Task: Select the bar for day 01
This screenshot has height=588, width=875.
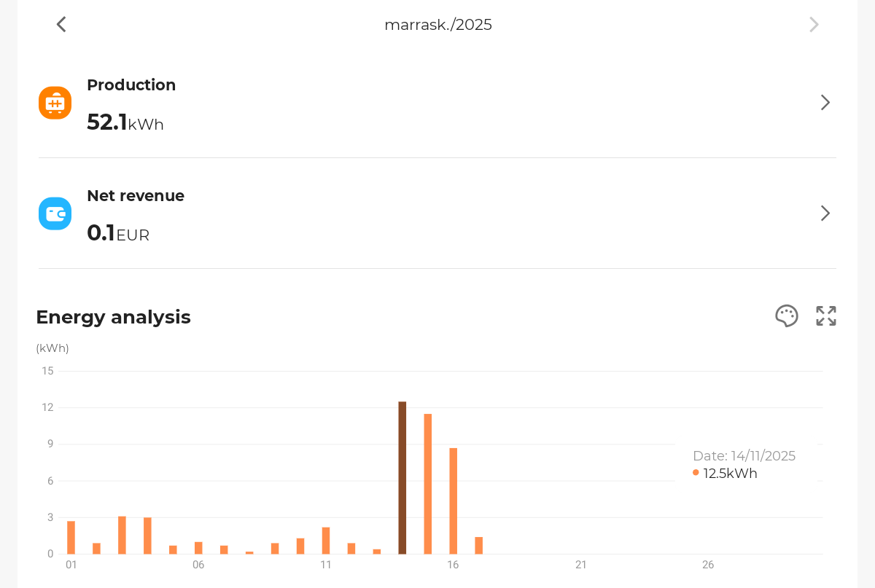Action: pyautogui.click(x=71, y=538)
